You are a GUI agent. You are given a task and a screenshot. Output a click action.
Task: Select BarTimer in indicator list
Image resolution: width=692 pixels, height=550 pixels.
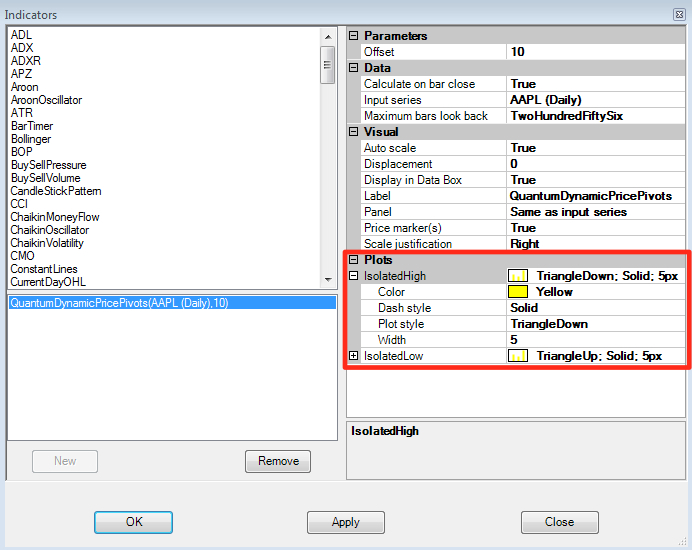[x=32, y=126]
